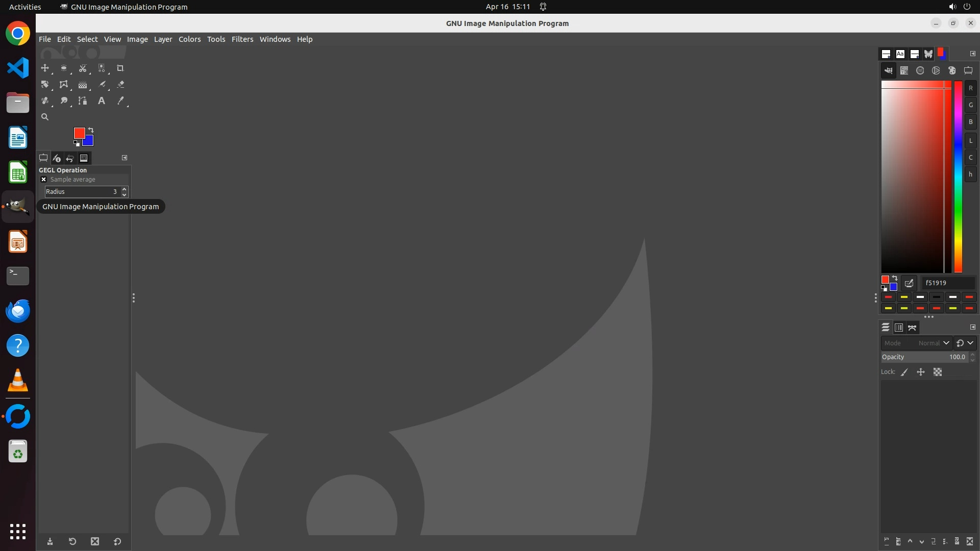Viewport: 980px width, 551px height.
Task: Select the Color Picker eyedropper tool
Action: coord(120,101)
